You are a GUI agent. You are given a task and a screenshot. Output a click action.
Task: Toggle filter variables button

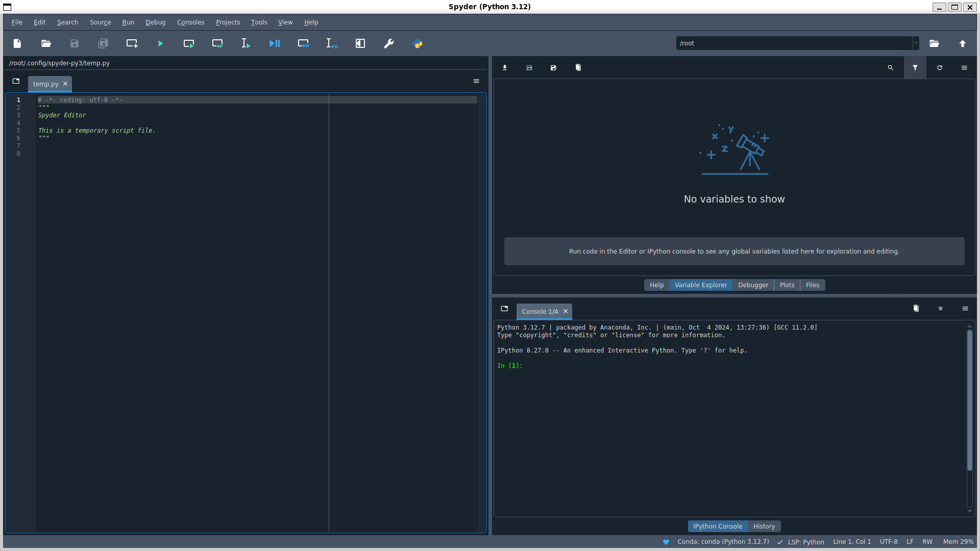pos(915,68)
